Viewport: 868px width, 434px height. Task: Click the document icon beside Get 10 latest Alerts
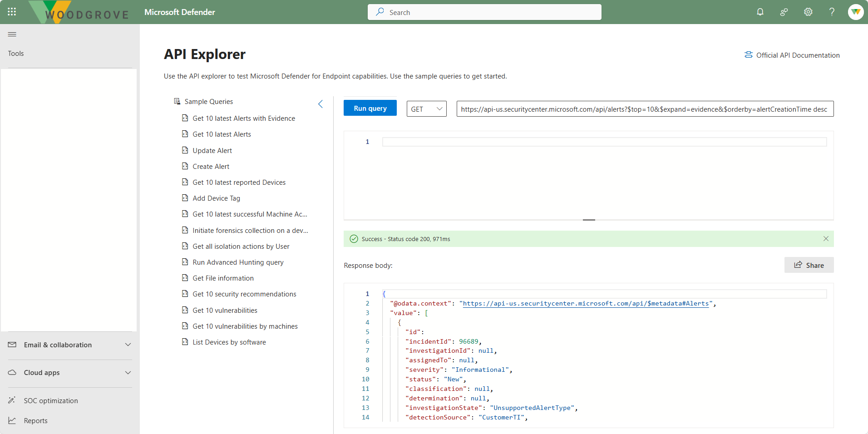[x=185, y=134]
